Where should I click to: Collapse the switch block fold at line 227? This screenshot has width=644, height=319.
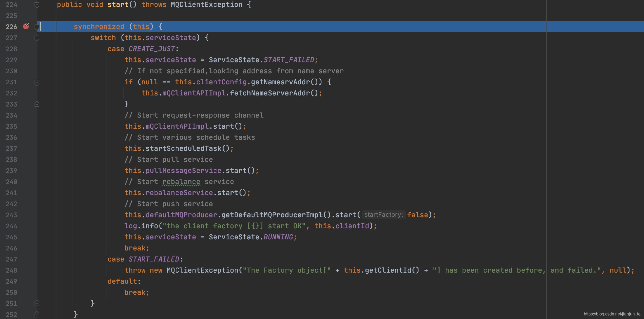coord(37,38)
